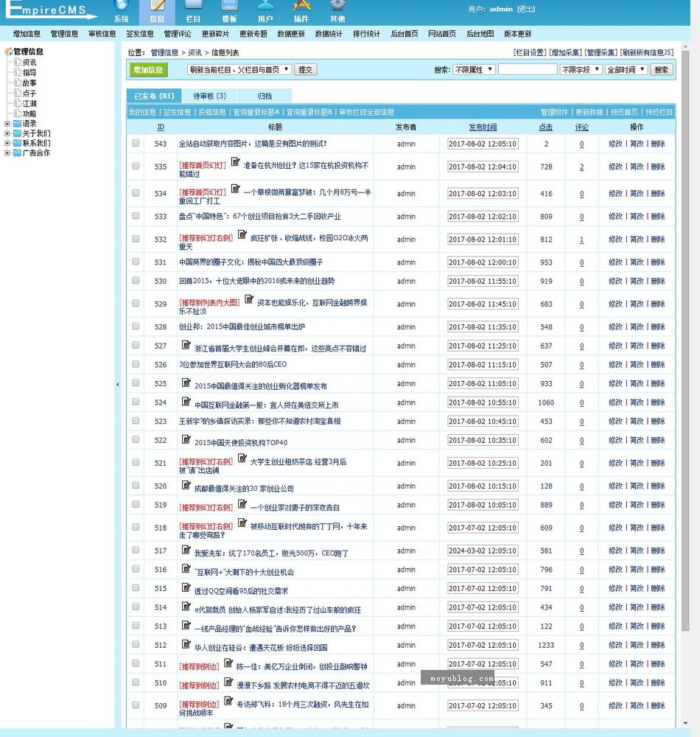700x737 pixels.
Task: Open the 数据统计 menu item
Action: (329, 34)
